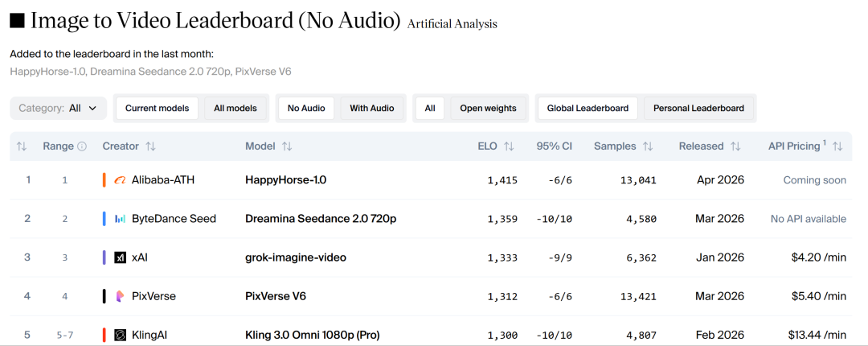The image size is (868, 346).
Task: Click the xAI logo icon
Action: 121,257
